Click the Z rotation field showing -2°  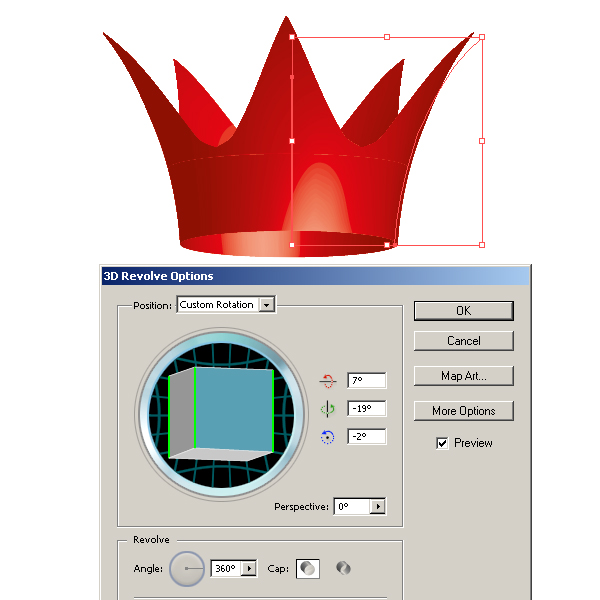point(367,436)
